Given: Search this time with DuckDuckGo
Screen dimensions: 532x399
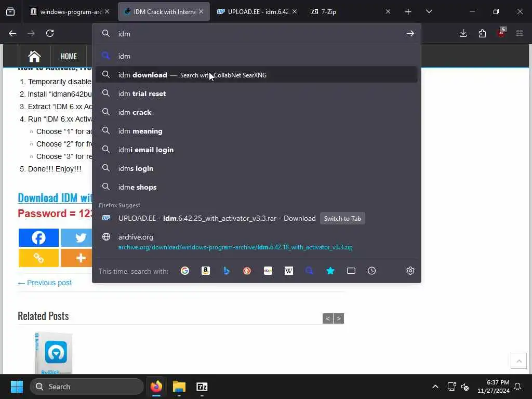Looking at the screenshot, I should [247, 271].
